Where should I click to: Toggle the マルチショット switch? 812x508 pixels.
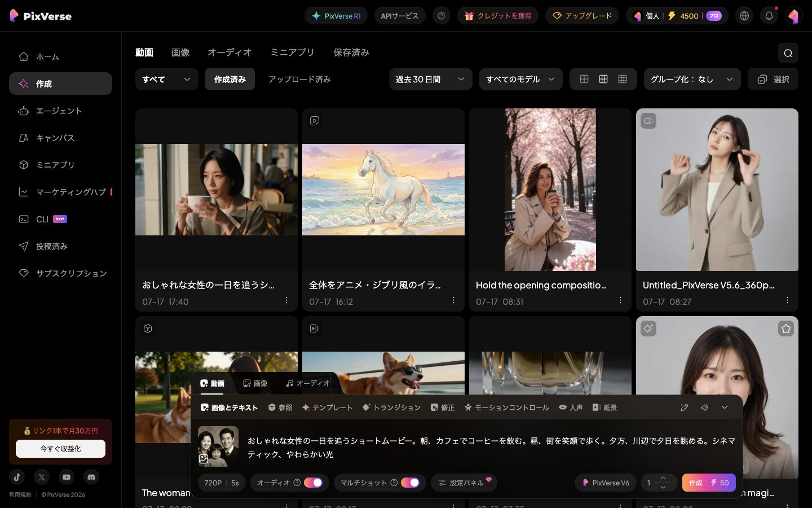410,483
